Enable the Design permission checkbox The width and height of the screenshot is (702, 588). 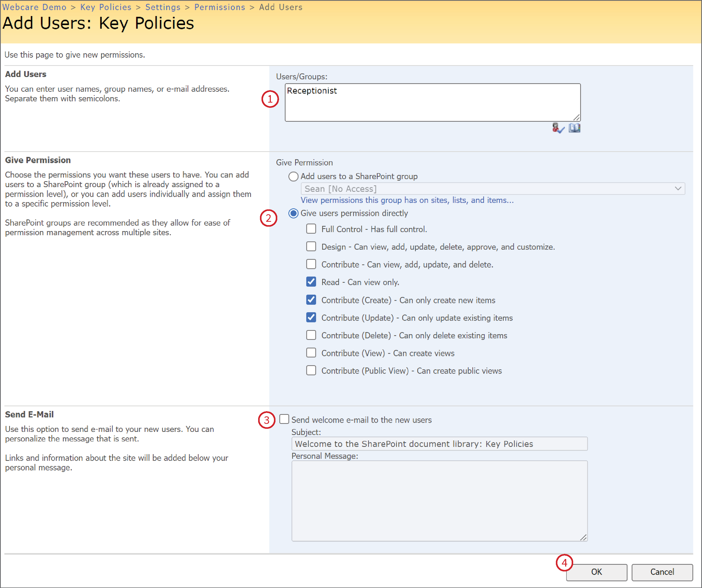point(311,247)
